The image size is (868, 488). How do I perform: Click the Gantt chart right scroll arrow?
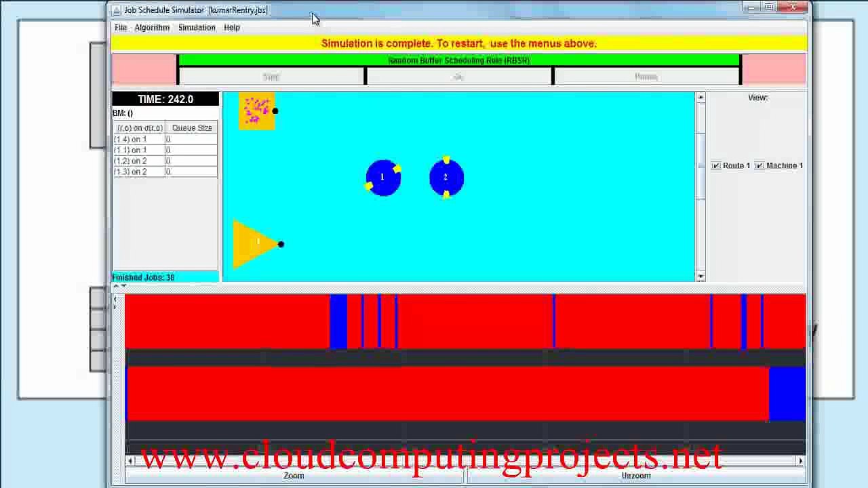point(801,461)
